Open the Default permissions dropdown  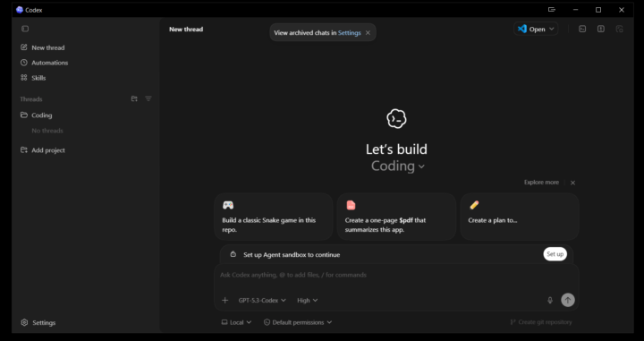[298, 322]
